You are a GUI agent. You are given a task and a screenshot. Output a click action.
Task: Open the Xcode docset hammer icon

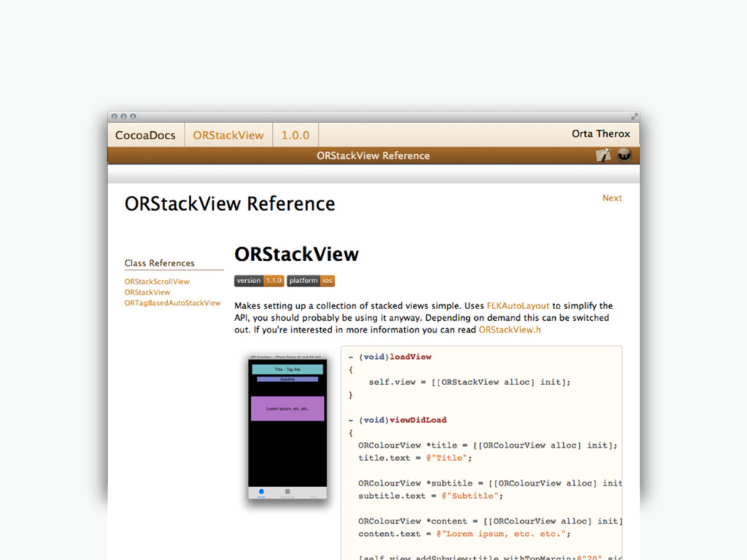coord(603,155)
